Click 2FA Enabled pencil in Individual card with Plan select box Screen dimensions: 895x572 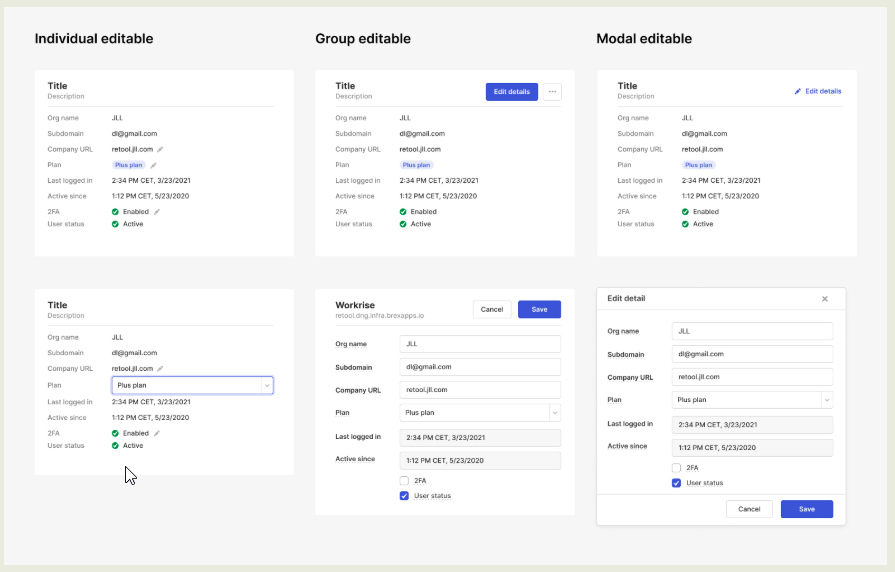point(156,433)
